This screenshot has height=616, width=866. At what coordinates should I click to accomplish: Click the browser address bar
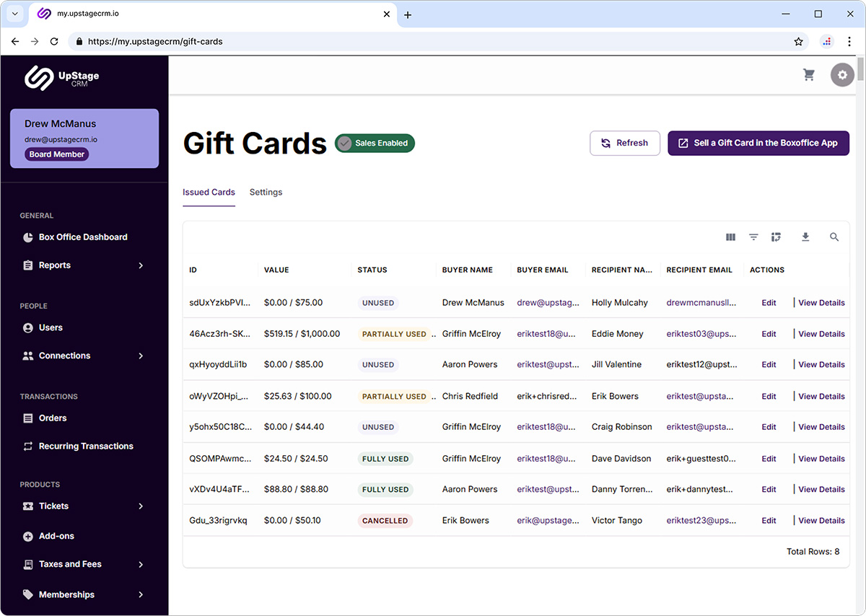coord(433,42)
